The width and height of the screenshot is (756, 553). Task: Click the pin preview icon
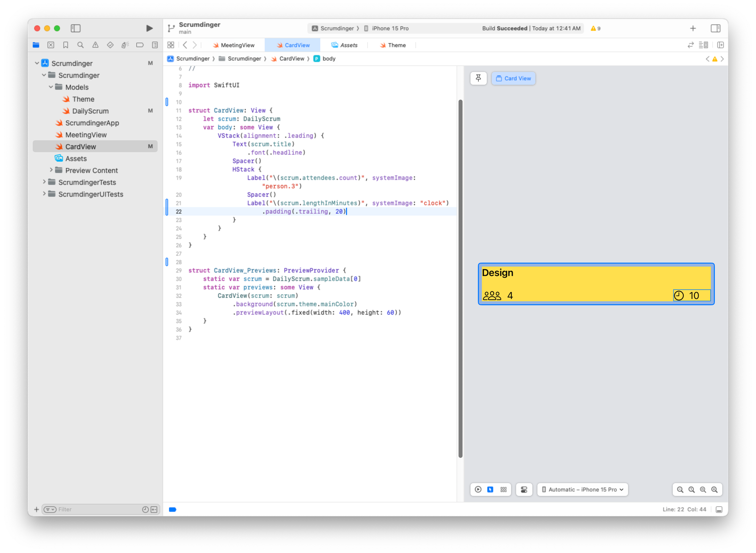tap(478, 78)
